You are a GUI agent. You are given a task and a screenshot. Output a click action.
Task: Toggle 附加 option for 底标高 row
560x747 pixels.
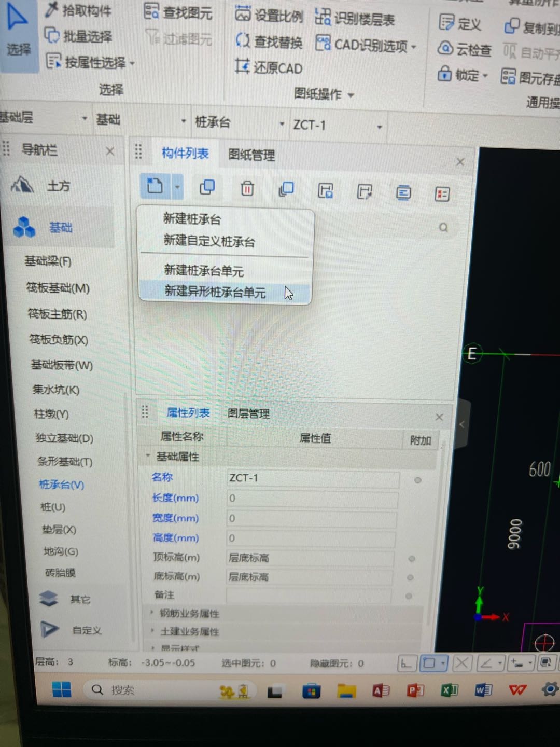coord(410,577)
